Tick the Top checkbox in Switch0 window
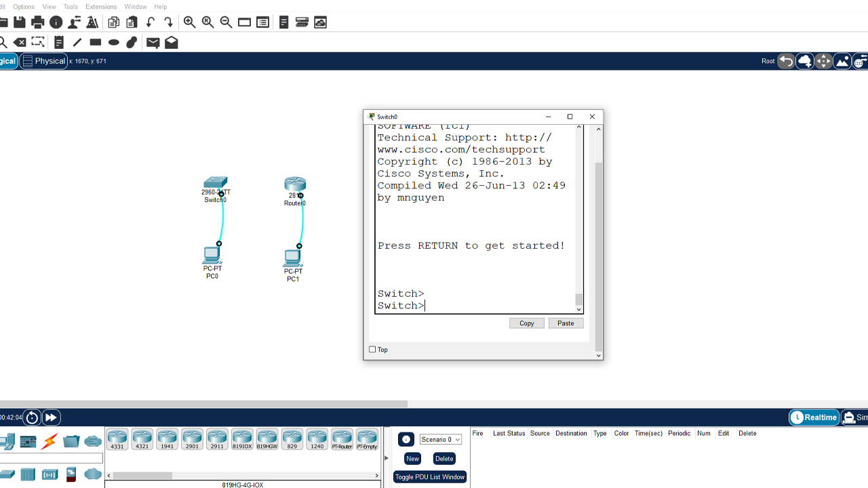The image size is (868, 488). tap(372, 350)
